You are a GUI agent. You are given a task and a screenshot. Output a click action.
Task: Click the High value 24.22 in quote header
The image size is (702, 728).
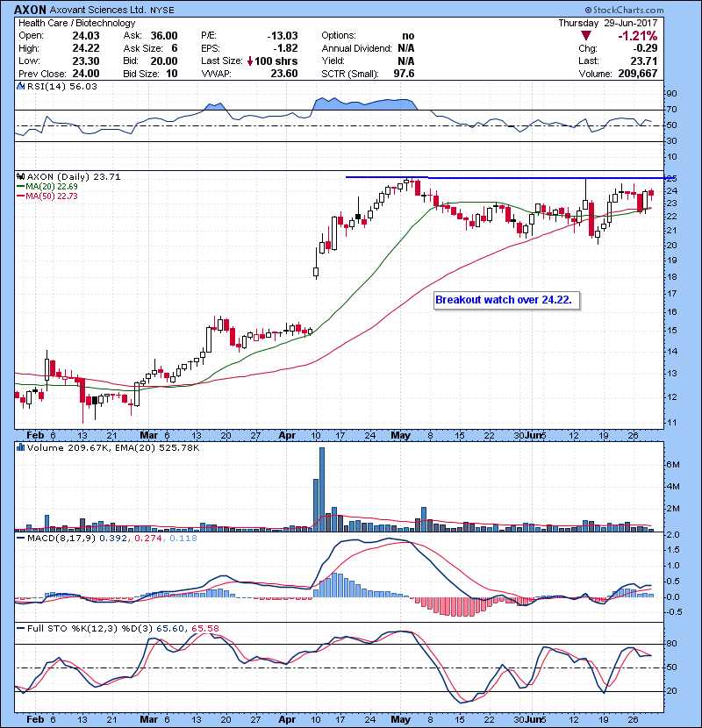pos(85,48)
